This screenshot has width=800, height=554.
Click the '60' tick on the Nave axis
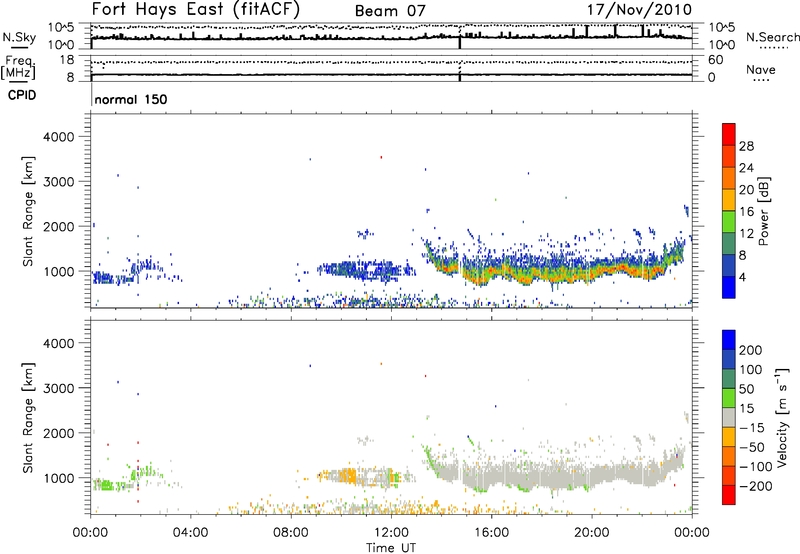pyautogui.click(x=715, y=60)
